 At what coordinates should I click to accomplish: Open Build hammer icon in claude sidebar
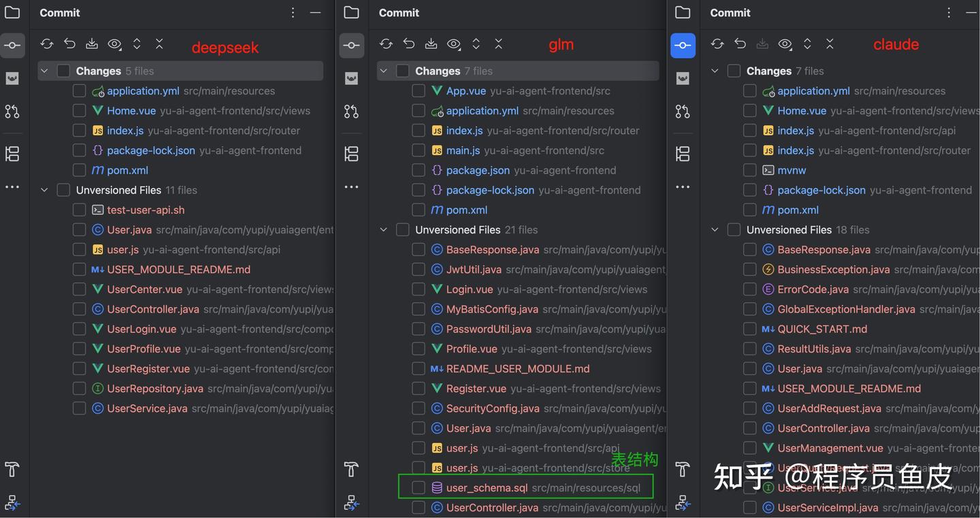[x=683, y=469]
